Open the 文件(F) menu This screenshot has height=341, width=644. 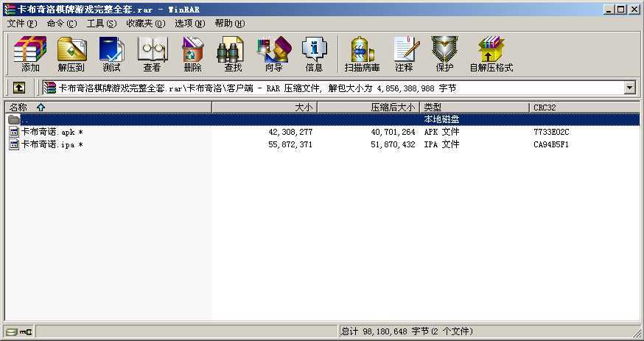(22, 24)
